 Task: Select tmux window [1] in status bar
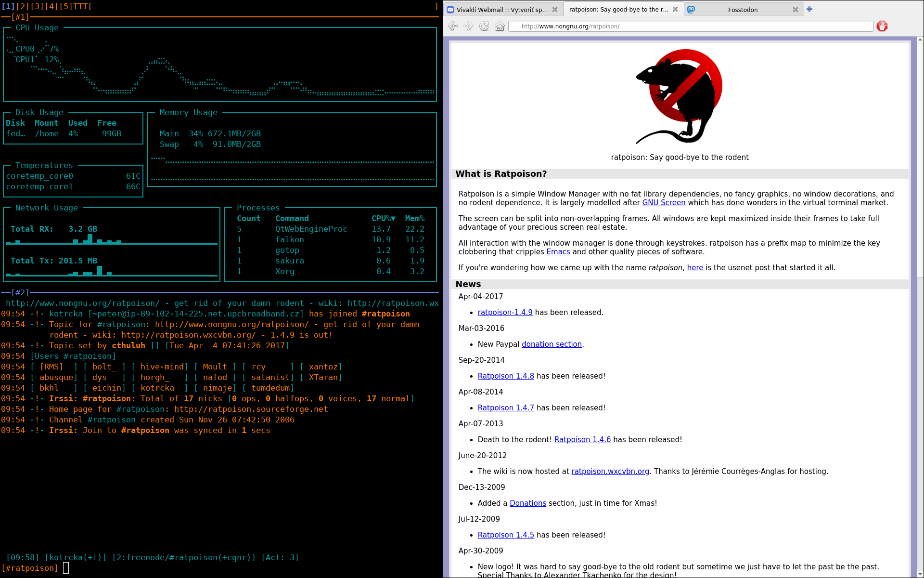(x=8, y=7)
